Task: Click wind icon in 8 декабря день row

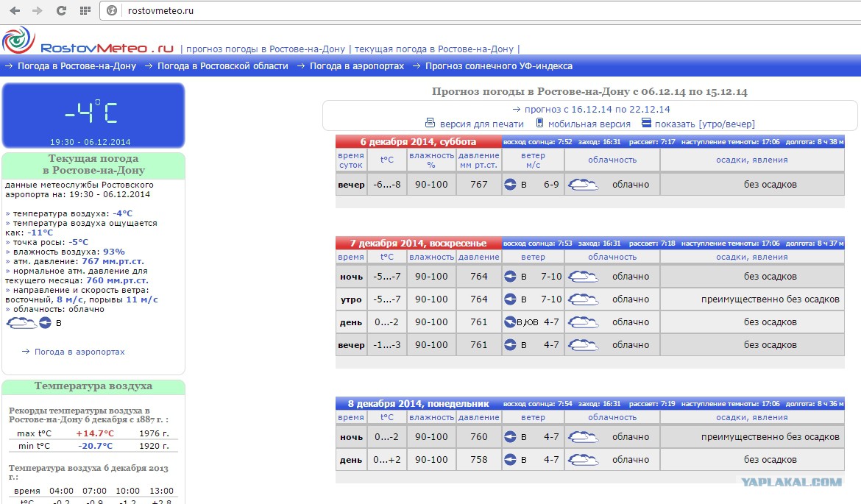Action: 510,460
